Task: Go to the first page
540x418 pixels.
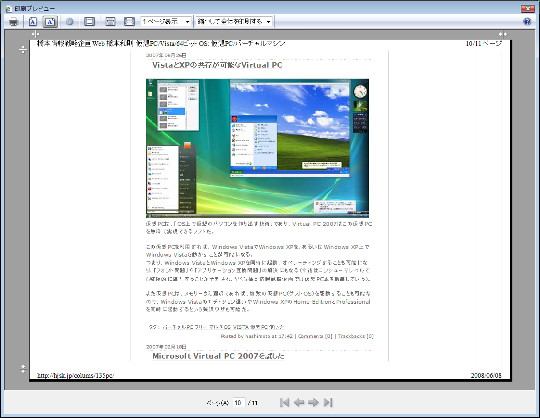Action: (284, 402)
